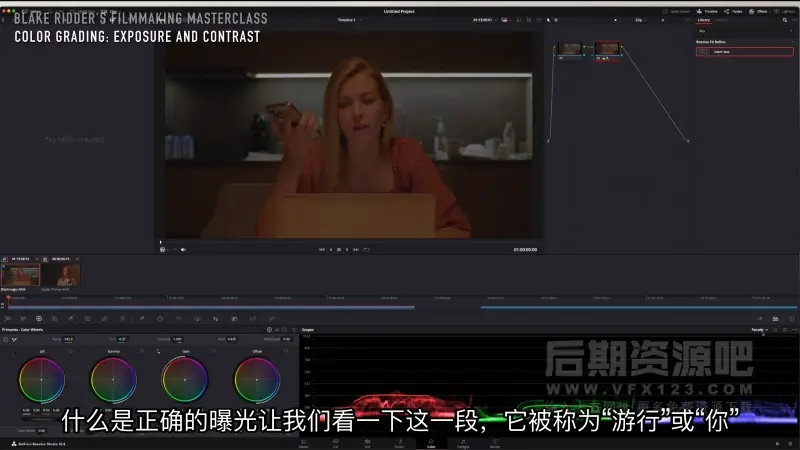
Task: Click the Gain color wheel center
Action: (185, 380)
